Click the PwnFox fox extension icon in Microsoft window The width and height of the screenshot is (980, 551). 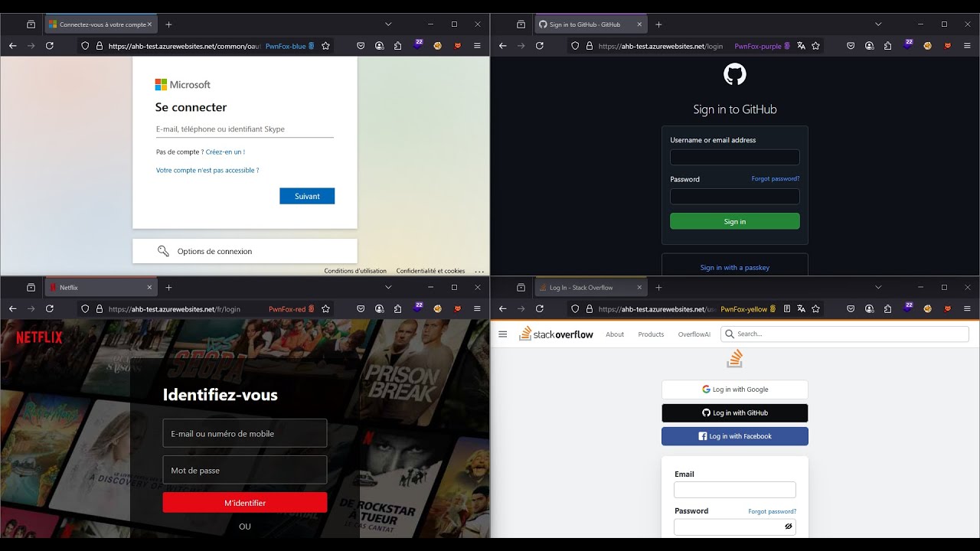click(458, 46)
